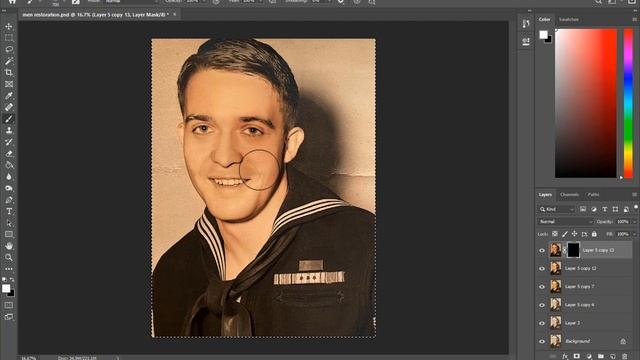Screen dimensions: 640x360
Task: Toggle filter for pixel layers
Action: [x=583, y=209]
